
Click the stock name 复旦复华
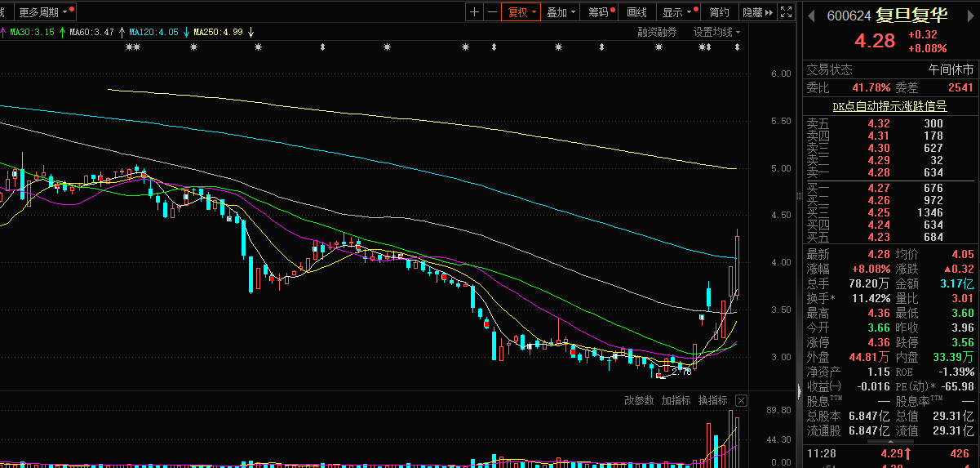(911, 15)
